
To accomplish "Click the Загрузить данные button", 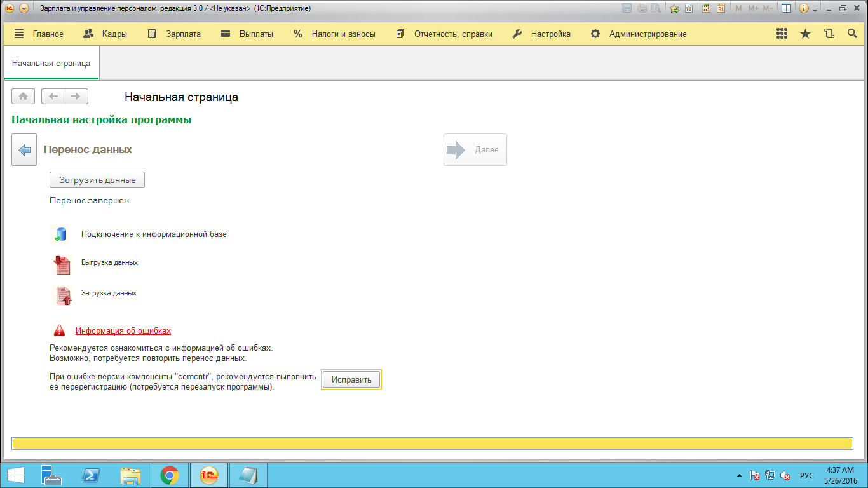I will (x=97, y=180).
